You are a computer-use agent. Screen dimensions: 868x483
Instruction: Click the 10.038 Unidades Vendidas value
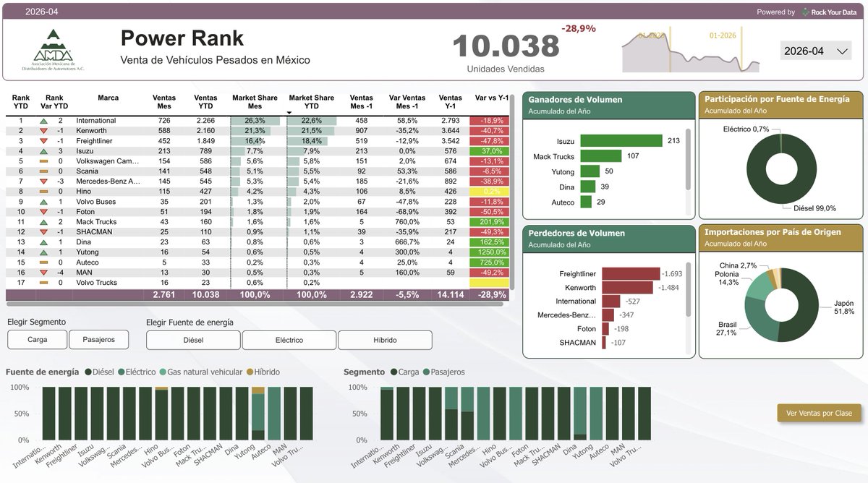pos(506,46)
